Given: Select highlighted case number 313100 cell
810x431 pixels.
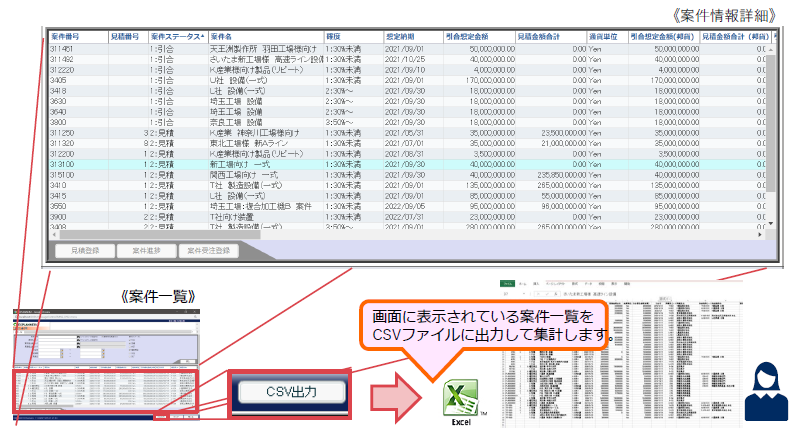Looking at the screenshot, I should (x=78, y=164).
